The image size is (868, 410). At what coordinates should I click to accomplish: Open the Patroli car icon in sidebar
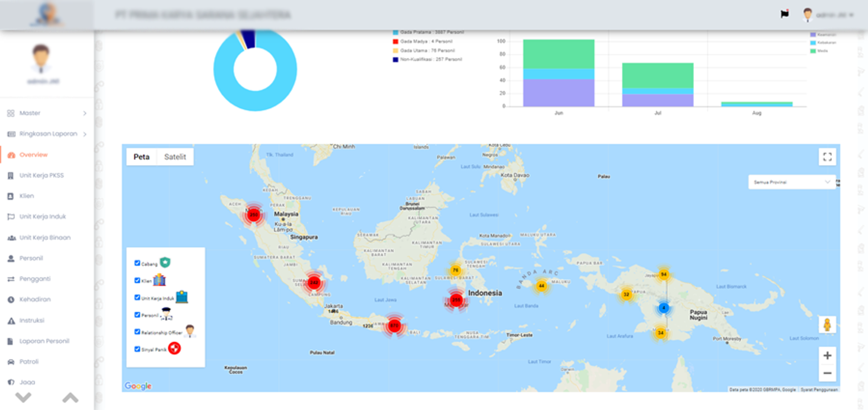(11, 362)
